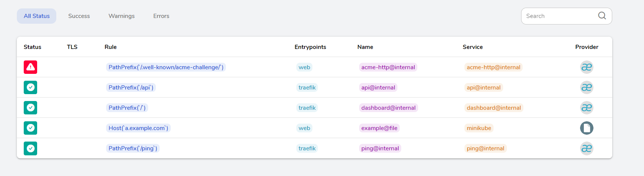Click the success status icon for dashboard@internal

[x=30, y=108]
